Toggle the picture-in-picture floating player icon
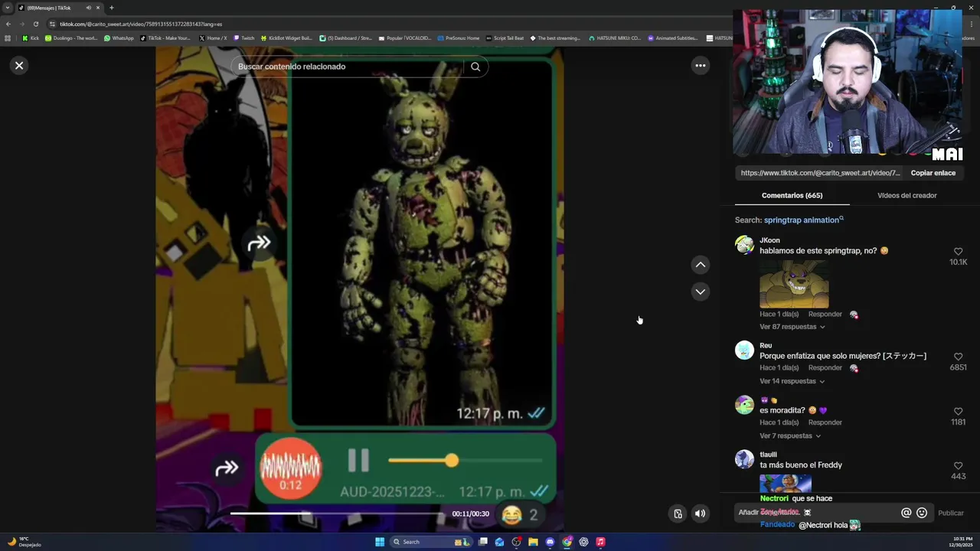 pos(678,514)
